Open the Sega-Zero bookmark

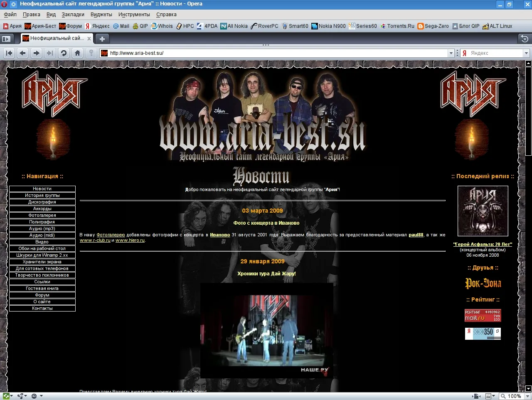click(433, 26)
